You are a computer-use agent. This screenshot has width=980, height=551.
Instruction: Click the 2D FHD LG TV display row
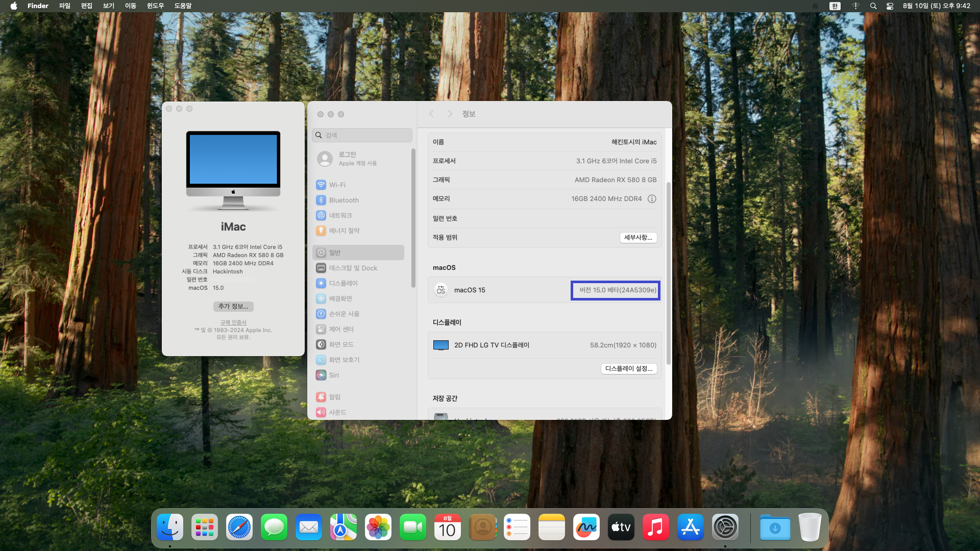545,345
